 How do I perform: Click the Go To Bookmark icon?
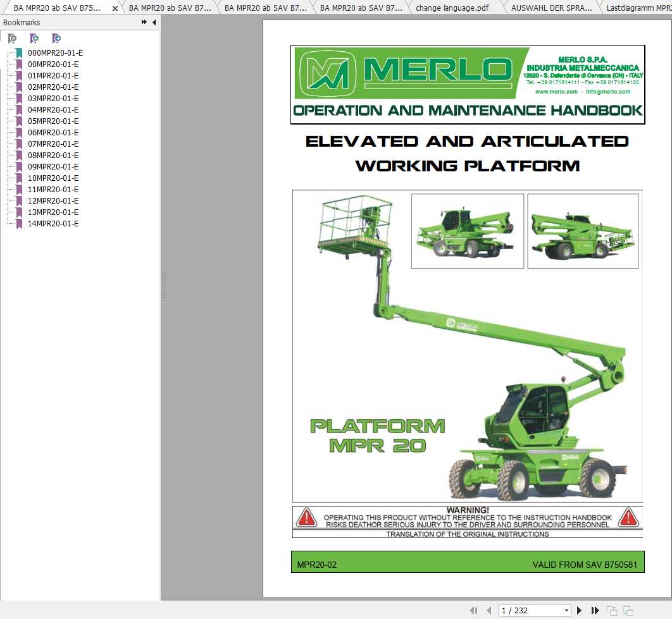coord(56,39)
